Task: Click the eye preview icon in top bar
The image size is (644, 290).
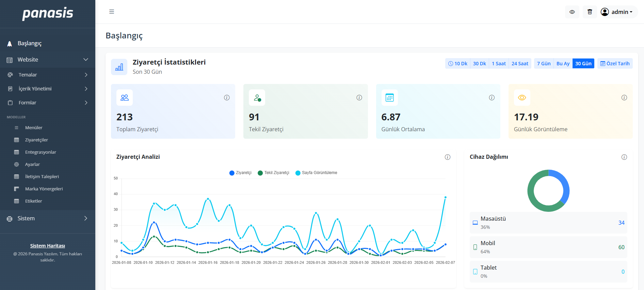Action: [572, 12]
